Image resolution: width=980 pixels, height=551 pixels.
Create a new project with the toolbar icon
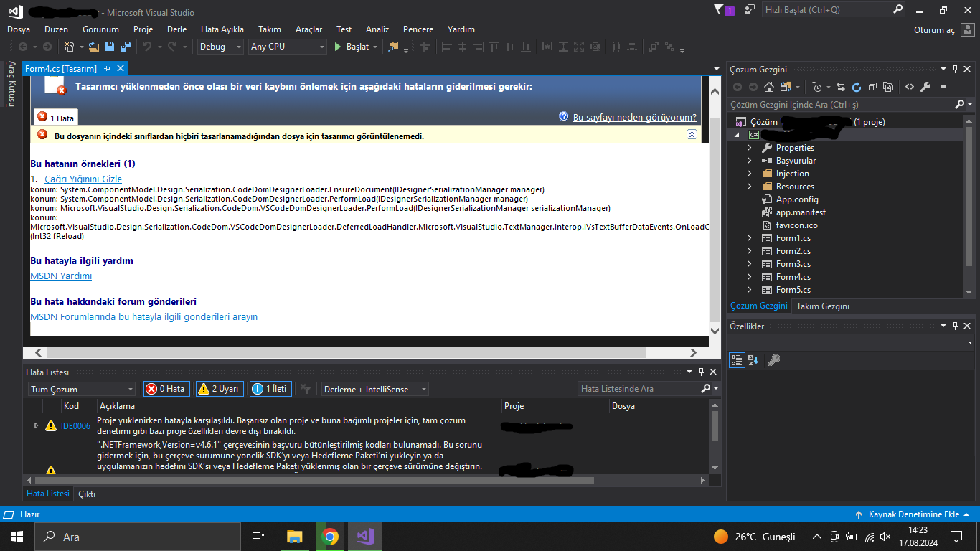click(x=69, y=47)
